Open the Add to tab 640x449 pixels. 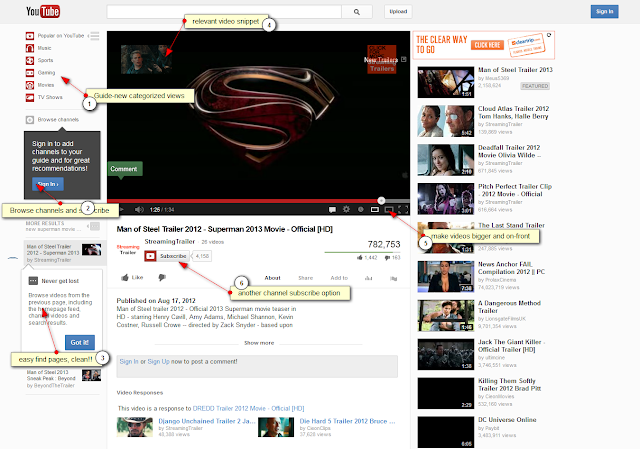(339, 278)
